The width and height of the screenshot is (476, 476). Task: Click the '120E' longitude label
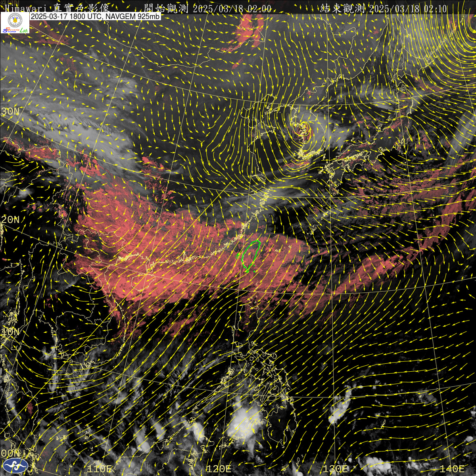pyautogui.click(x=219, y=469)
